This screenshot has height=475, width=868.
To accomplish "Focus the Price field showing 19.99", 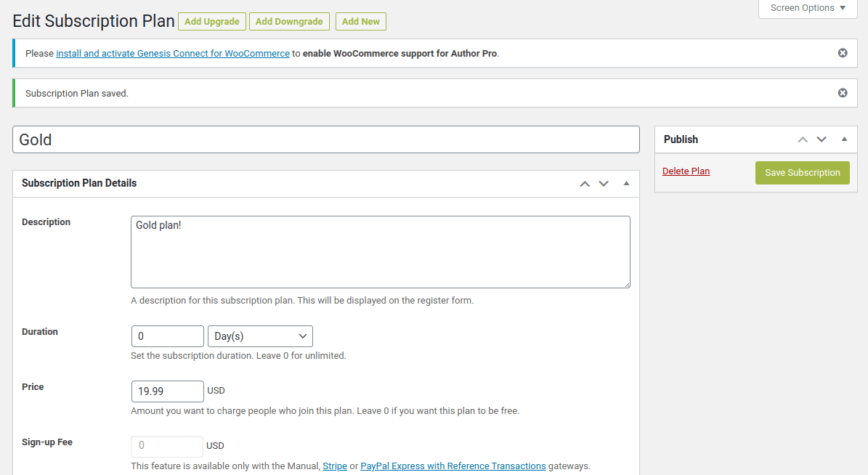I will tap(168, 391).
